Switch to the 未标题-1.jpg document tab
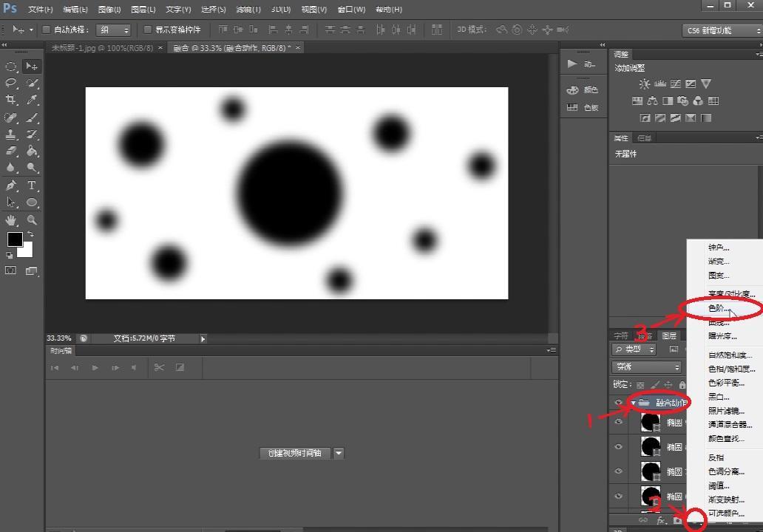 click(x=103, y=47)
